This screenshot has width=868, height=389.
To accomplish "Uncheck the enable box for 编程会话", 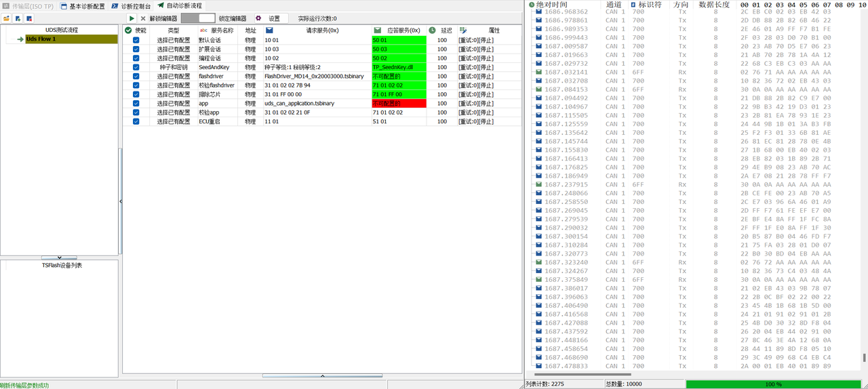I will click(x=136, y=58).
